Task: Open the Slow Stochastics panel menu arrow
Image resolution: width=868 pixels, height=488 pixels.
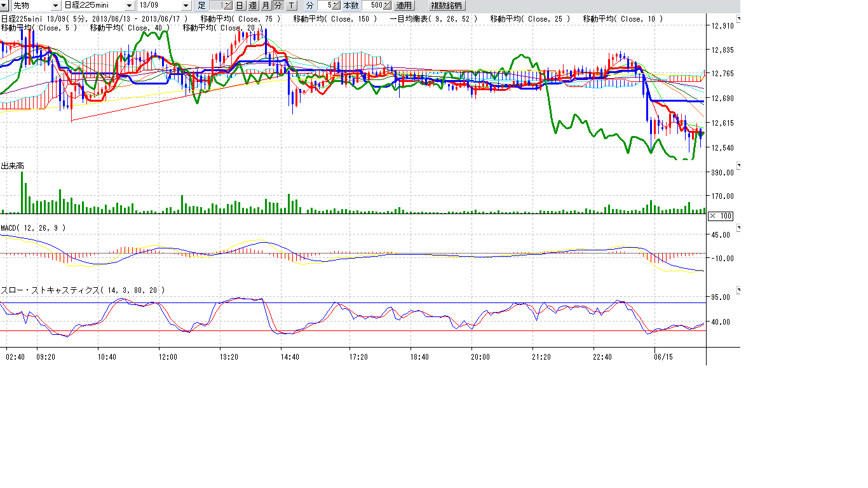Action: (x=738, y=290)
